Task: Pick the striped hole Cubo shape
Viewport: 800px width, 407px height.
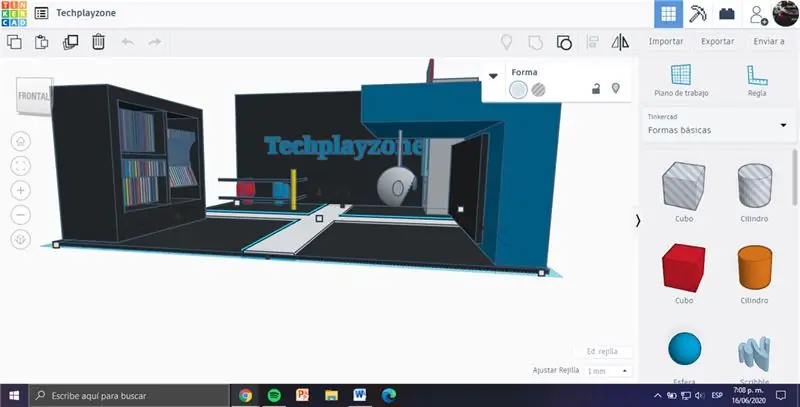Action: click(x=684, y=186)
